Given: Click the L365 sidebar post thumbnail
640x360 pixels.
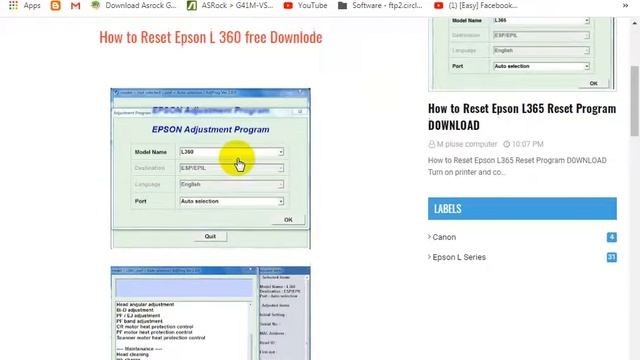Looking at the screenshot, I should click(x=522, y=54).
